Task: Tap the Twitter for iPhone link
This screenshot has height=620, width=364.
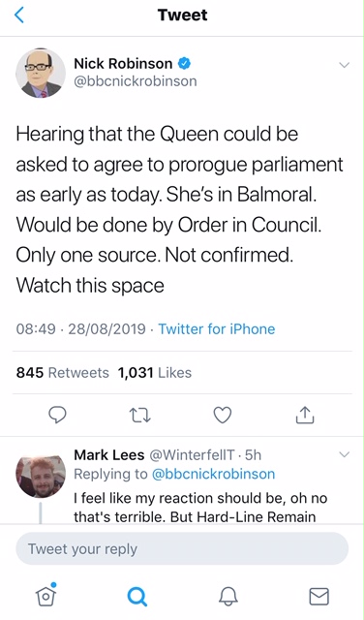Action: pyautogui.click(x=217, y=329)
